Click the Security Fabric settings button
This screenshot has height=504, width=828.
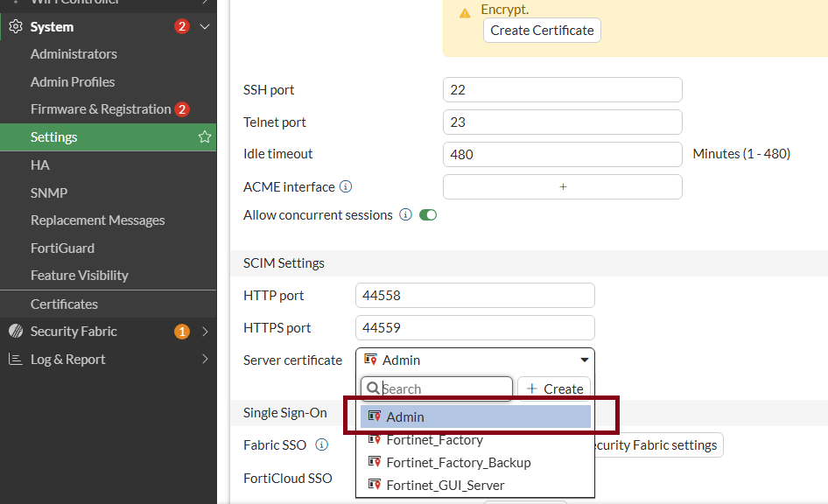click(659, 444)
